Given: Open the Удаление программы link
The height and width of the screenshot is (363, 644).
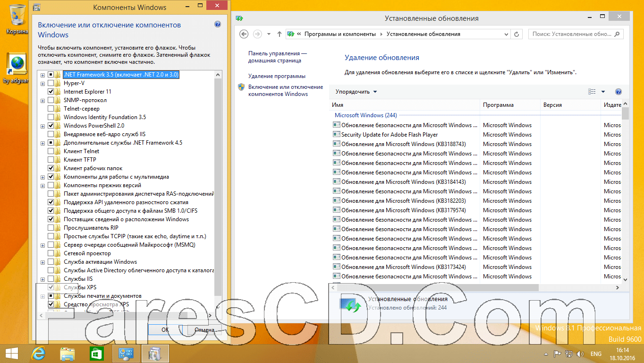Looking at the screenshot, I should click(277, 76).
